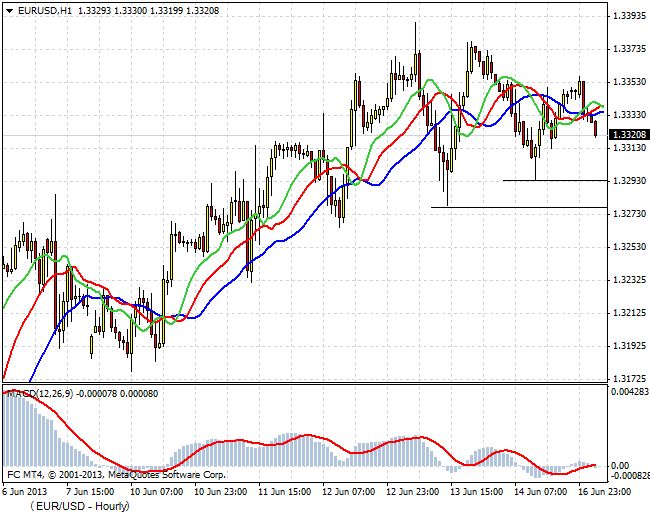Click the 1.33530 price scale value
The height and width of the screenshot is (519, 651).
629,82
